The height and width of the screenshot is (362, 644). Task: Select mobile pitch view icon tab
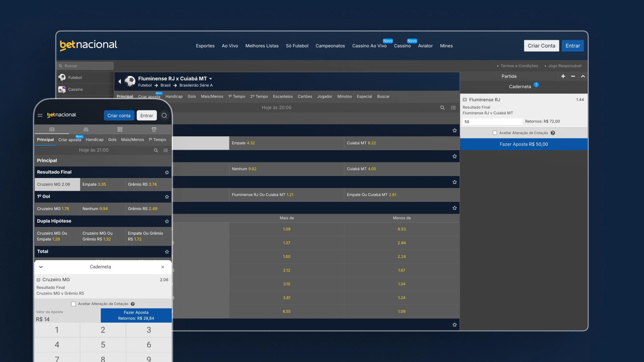(52, 129)
